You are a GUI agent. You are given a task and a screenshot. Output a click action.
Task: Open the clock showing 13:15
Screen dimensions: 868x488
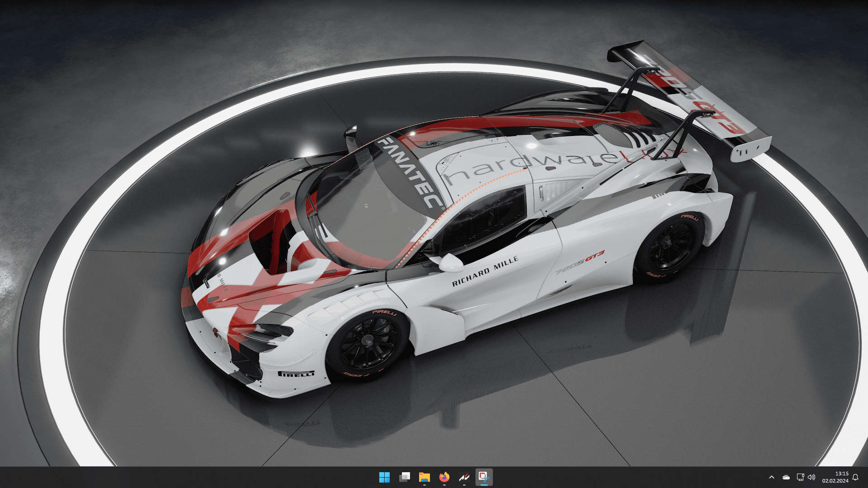click(x=835, y=477)
